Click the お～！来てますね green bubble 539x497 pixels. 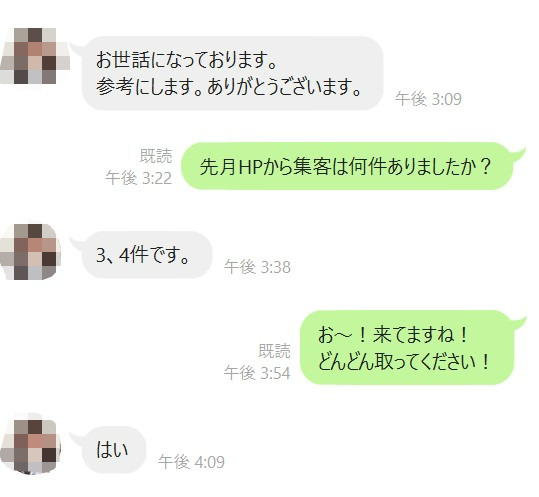tap(407, 347)
